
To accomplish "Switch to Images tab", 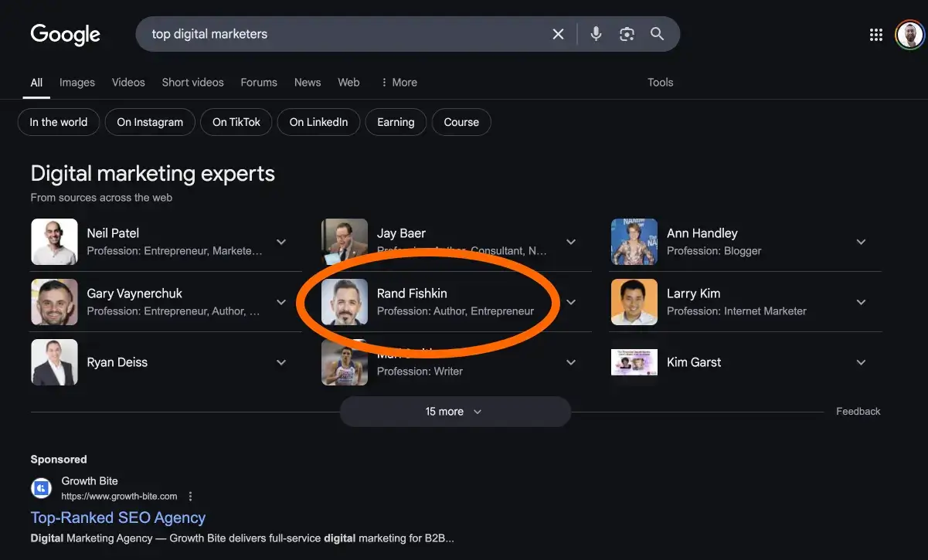I will [77, 83].
